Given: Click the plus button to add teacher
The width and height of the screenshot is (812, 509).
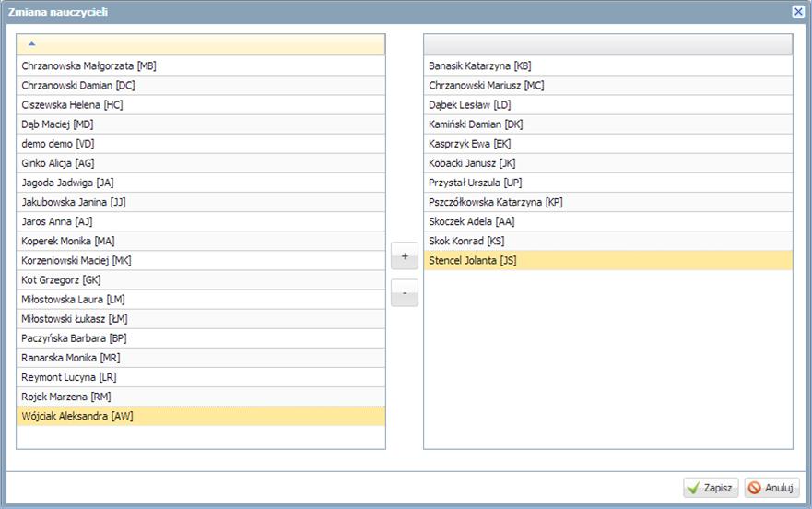Looking at the screenshot, I should click(405, 256).
